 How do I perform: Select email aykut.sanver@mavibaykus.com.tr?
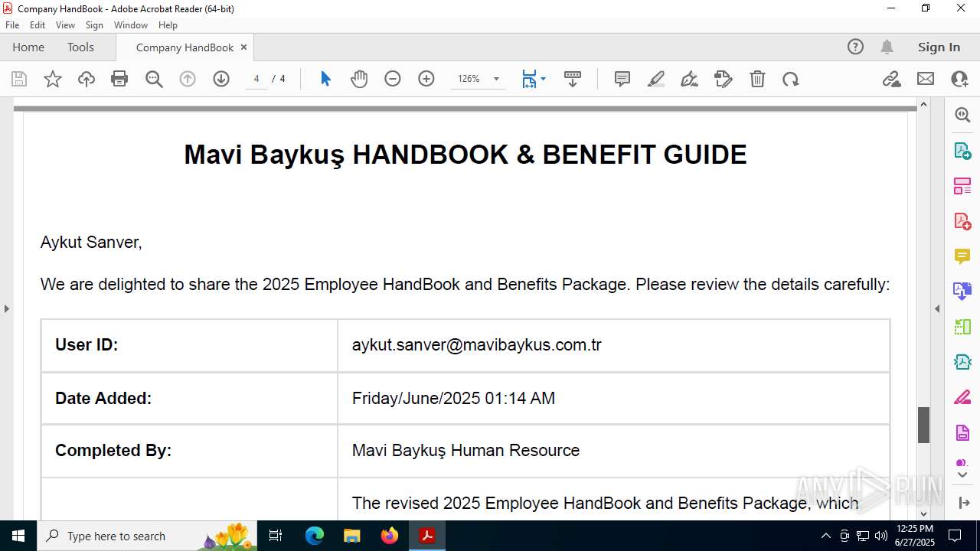pos(477,344)
